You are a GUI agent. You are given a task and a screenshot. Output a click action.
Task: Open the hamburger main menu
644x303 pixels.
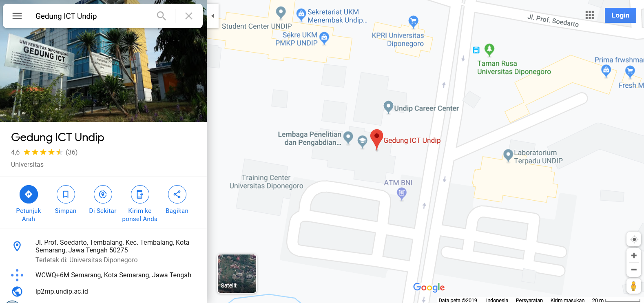(17, 16)
